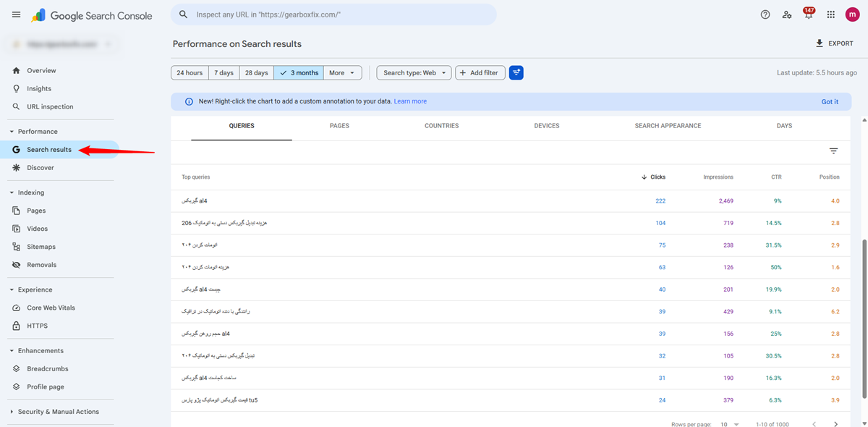
Task: Select the 3 months date range
Action: point(299,73)
